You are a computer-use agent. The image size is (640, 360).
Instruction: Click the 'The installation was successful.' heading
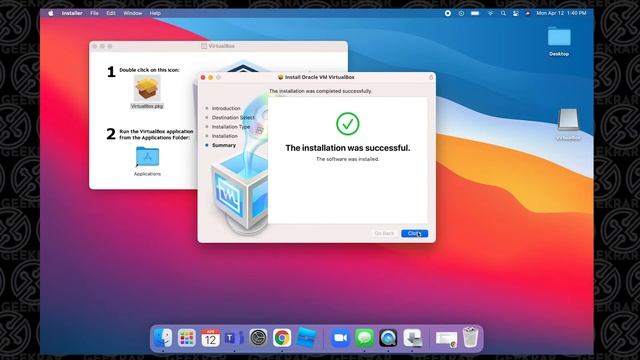point(348,148)
